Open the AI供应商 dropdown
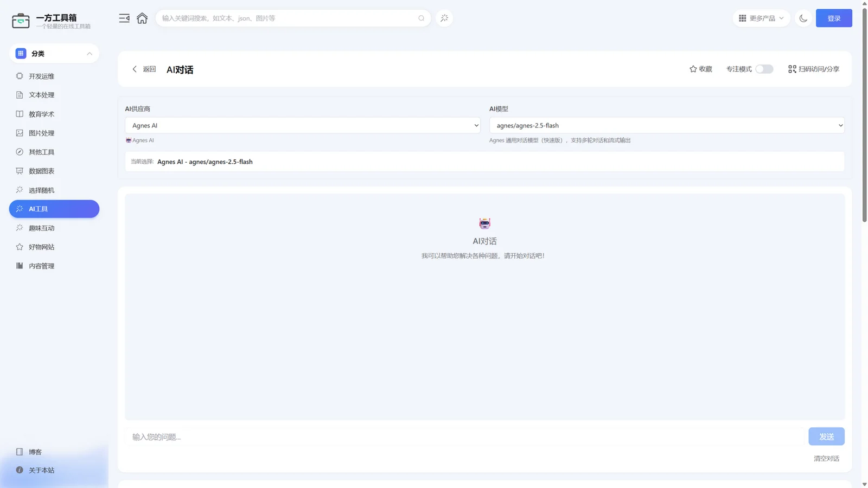 (303, 125)
